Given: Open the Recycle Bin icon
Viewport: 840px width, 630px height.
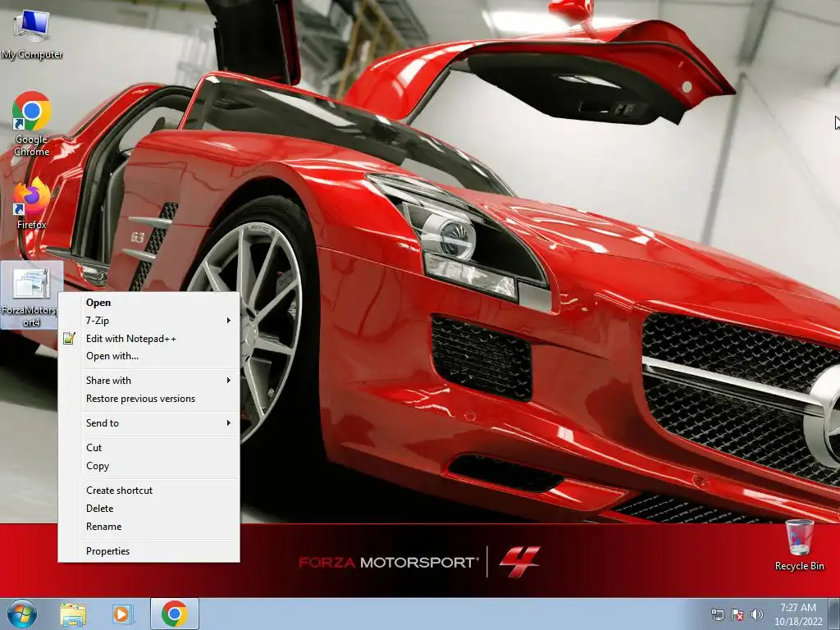Looking at the screenshot, I should [x=799, y=545].
